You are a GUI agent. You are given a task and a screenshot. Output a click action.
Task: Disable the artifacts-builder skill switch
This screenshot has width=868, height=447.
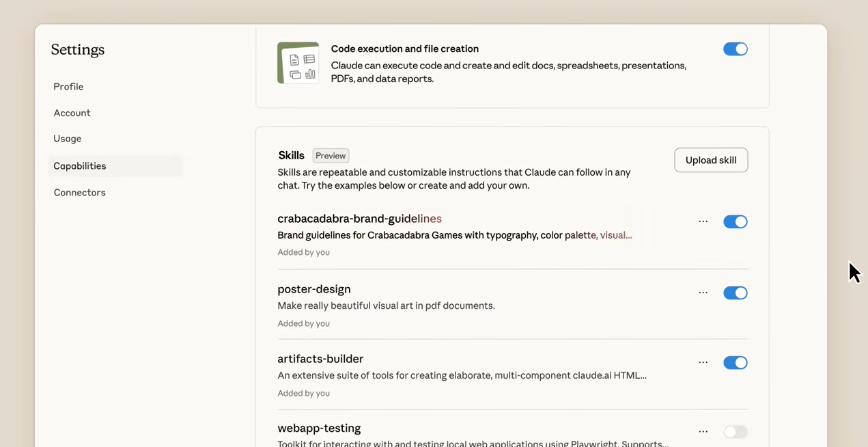[735, 362]
